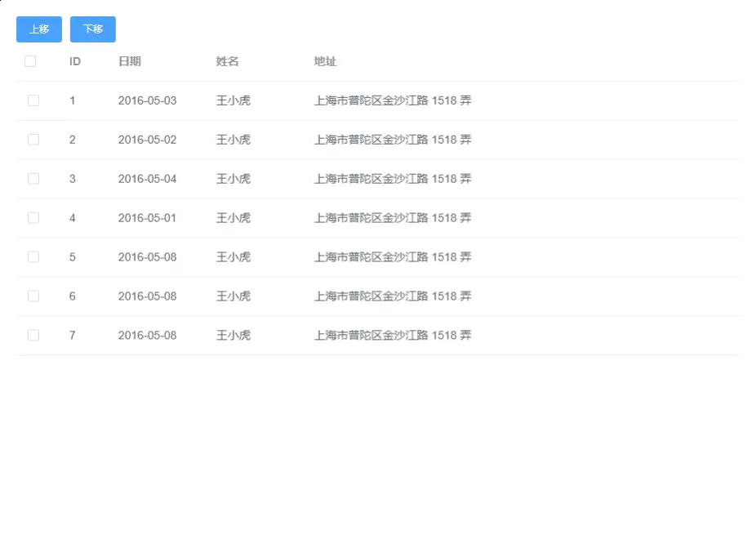Image resolution: width=756 pixels, height=539 pixels.
Task: Select the row dated 2016-05-03
Action: click(147, 100)
